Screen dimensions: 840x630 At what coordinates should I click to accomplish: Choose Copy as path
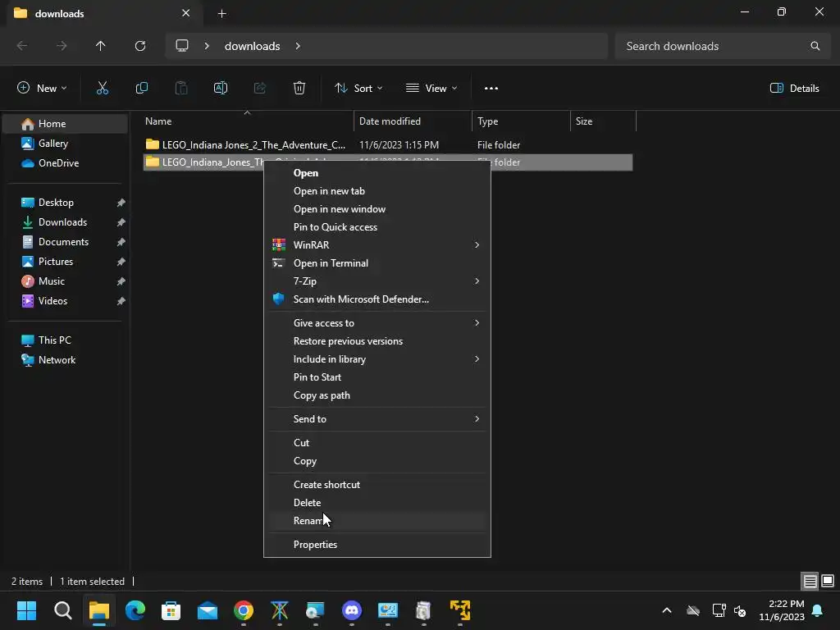click(377, 395)
